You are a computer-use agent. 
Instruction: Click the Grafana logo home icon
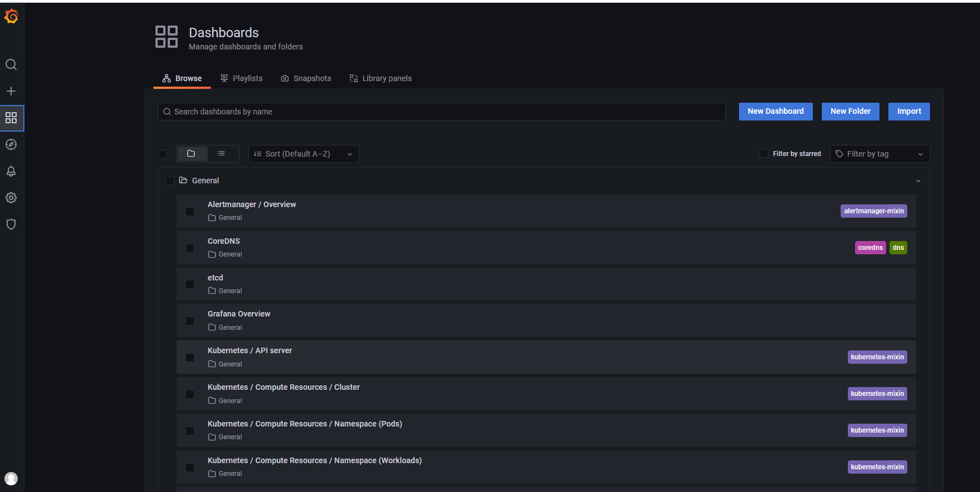click(11, 17)
